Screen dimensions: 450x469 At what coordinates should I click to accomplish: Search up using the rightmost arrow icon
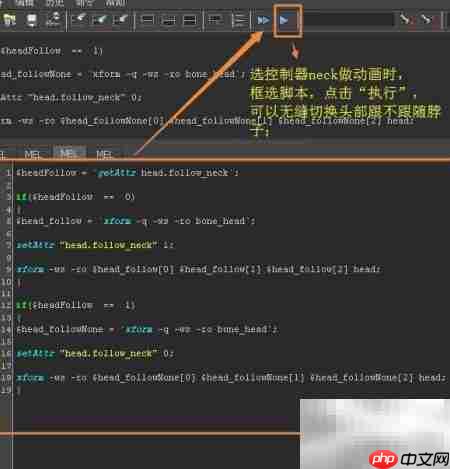(426, 19)
